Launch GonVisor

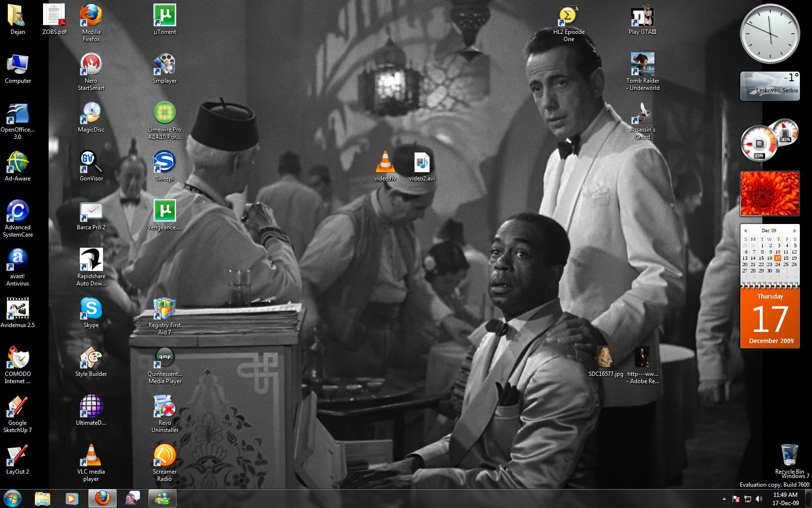coord(91,166)
